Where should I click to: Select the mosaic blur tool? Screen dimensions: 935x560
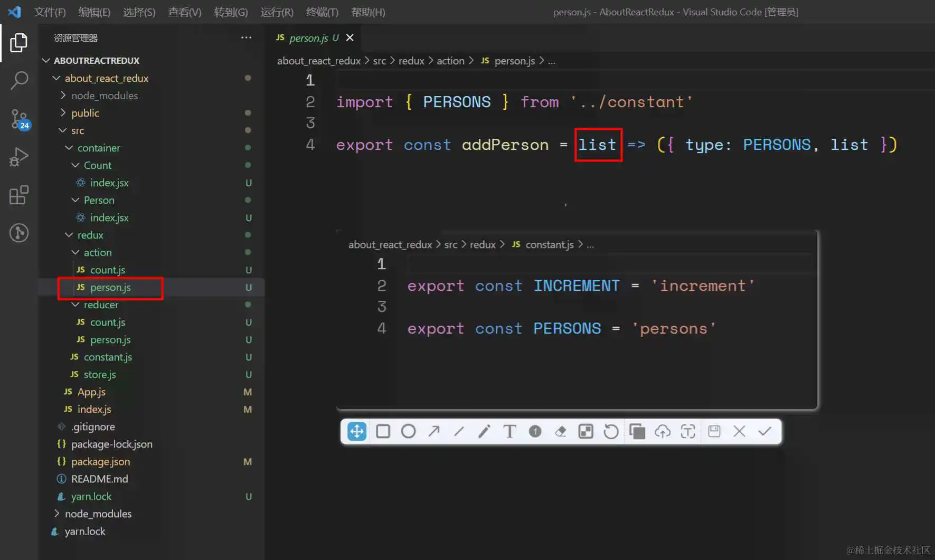(585, 431)
